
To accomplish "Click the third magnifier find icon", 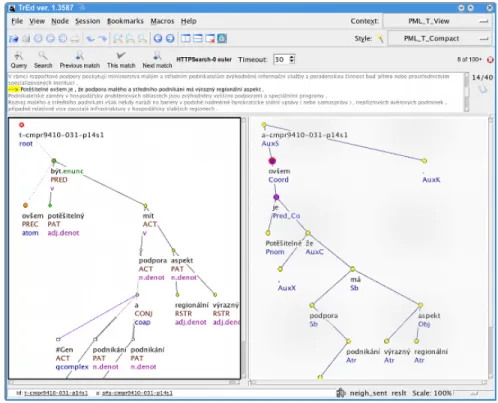I will (x=142, y=39).
